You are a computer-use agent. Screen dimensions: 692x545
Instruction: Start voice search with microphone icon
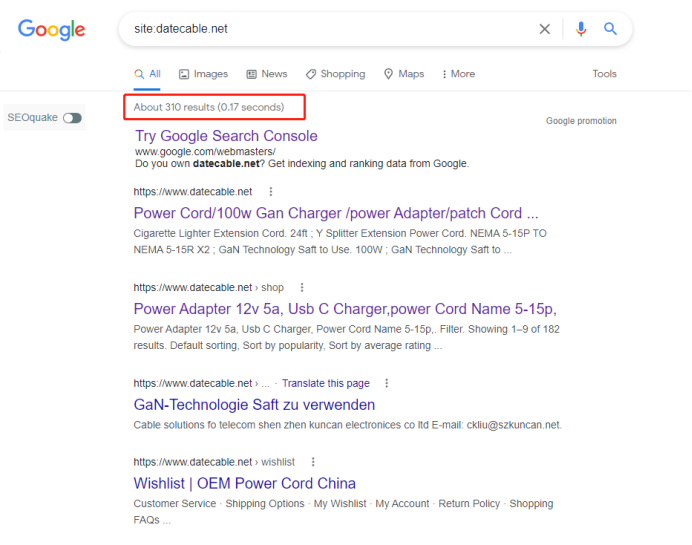581,29
